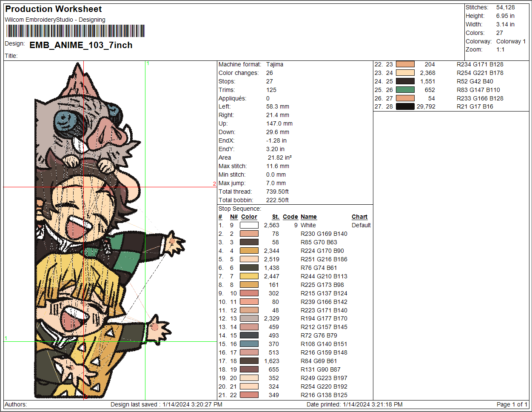532x412 pixels.
Task: Click the dark brown swatch for R85 G70 B63
Action: click(x=249, y=242)
